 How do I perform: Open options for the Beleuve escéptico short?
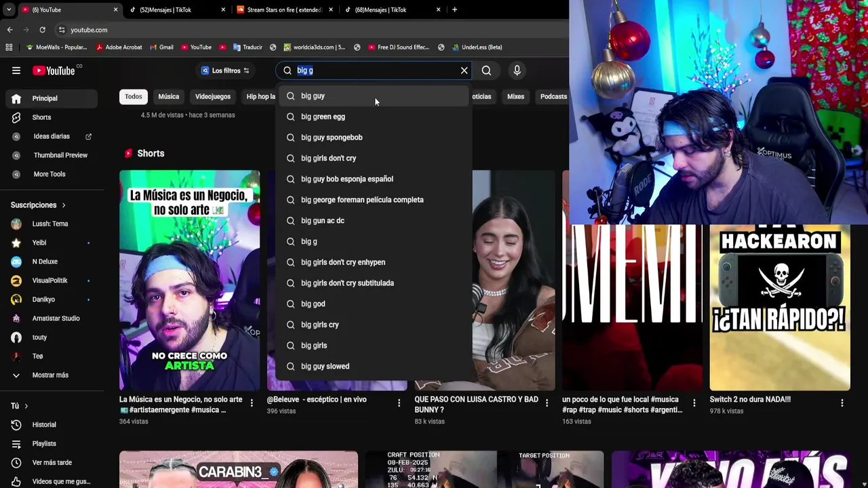tap(399, 403)
